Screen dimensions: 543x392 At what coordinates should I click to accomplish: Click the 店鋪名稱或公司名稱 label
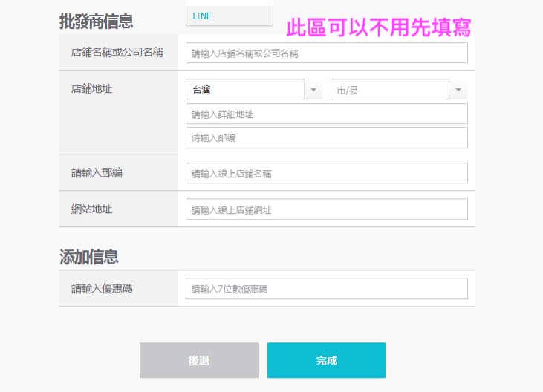point(117,52)
